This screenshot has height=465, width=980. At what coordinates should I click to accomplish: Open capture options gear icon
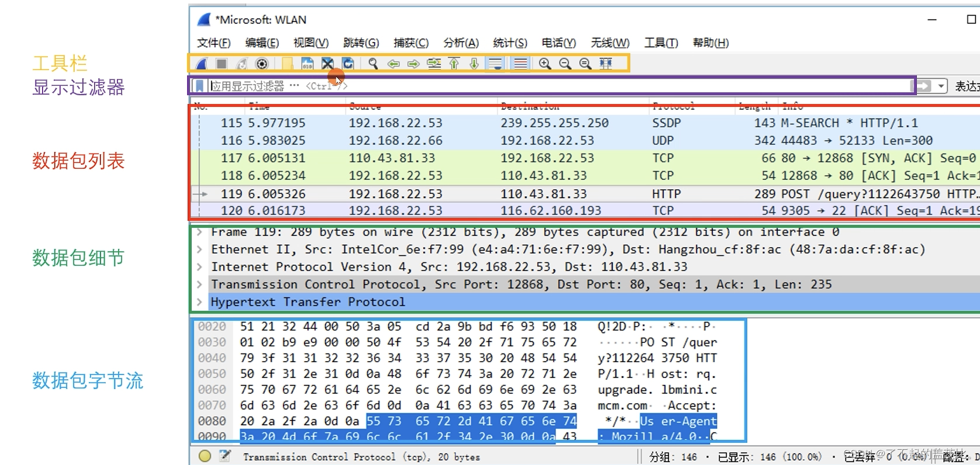tap(262, 64)
